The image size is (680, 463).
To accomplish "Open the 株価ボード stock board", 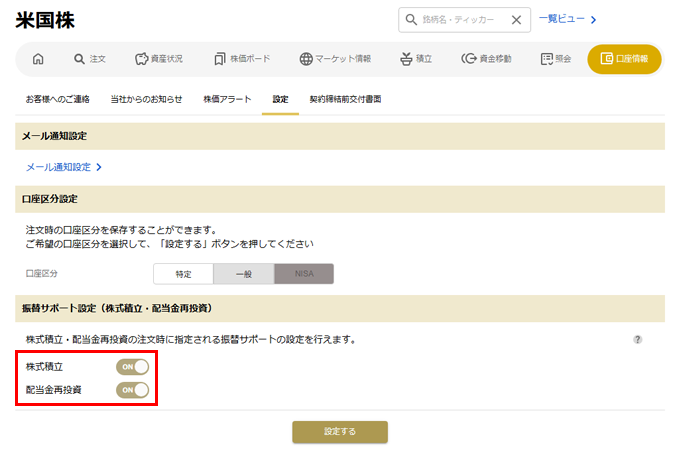I will 242,59.
